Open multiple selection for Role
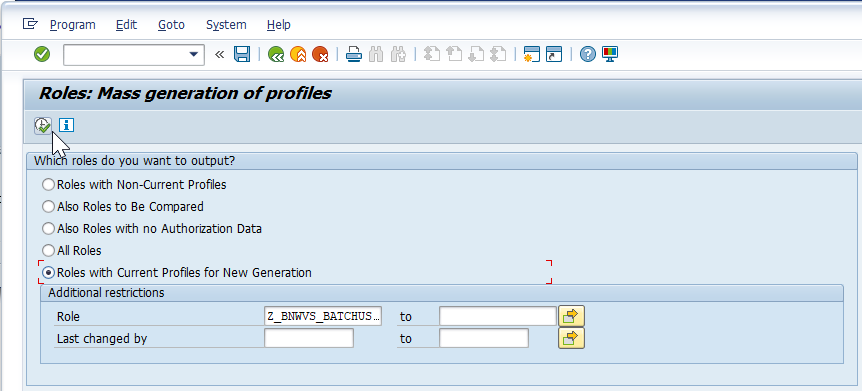The width and height of the screenshot is (862, 391). pyautogui.click(x=571, y=316)
